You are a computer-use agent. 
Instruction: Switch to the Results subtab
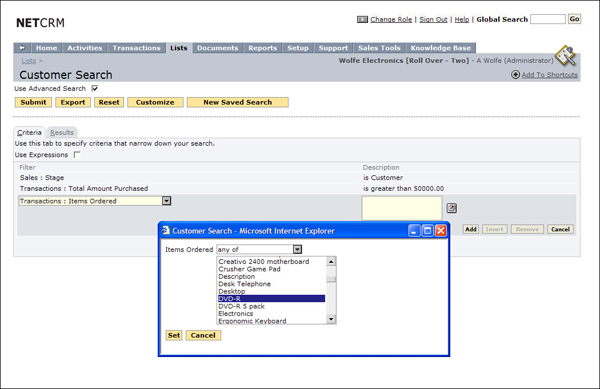pyautogui.click(x=62, y=132)
